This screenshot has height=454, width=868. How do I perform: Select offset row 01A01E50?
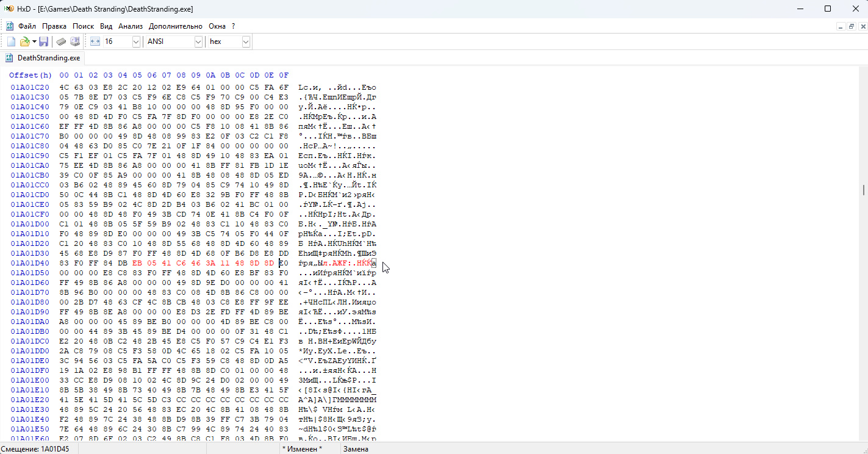[30, 429]
